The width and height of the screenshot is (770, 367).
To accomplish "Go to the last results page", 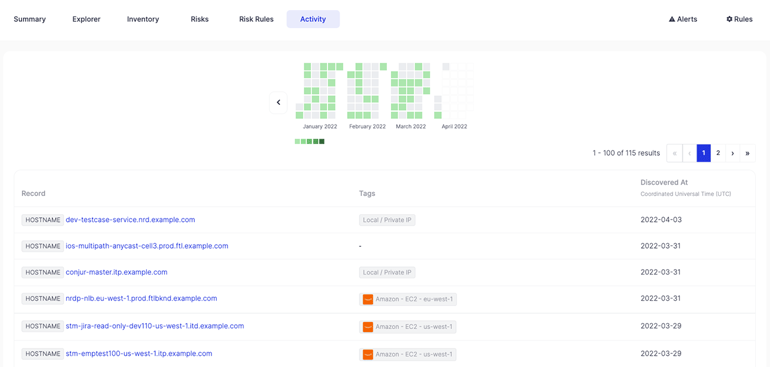I will pos(747,153).
